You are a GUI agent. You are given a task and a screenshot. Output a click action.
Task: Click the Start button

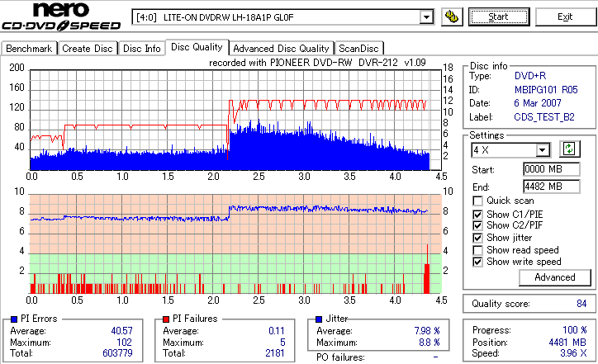pyautogui.click(x=499, y=17)
